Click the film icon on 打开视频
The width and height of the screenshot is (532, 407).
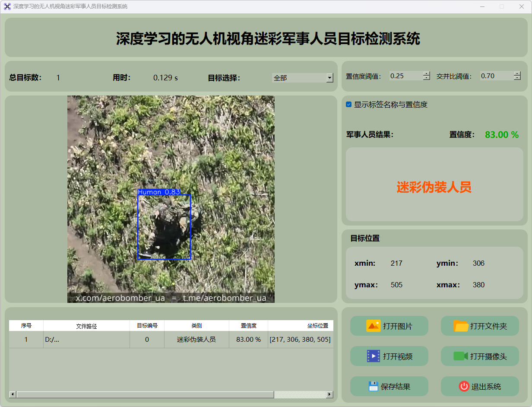click(x=373, y=356)
